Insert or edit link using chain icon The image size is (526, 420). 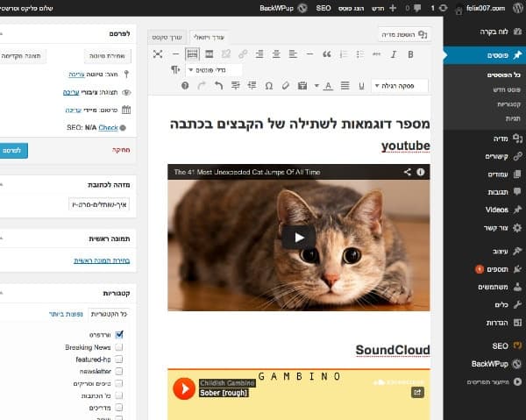[x=243, y=54]
